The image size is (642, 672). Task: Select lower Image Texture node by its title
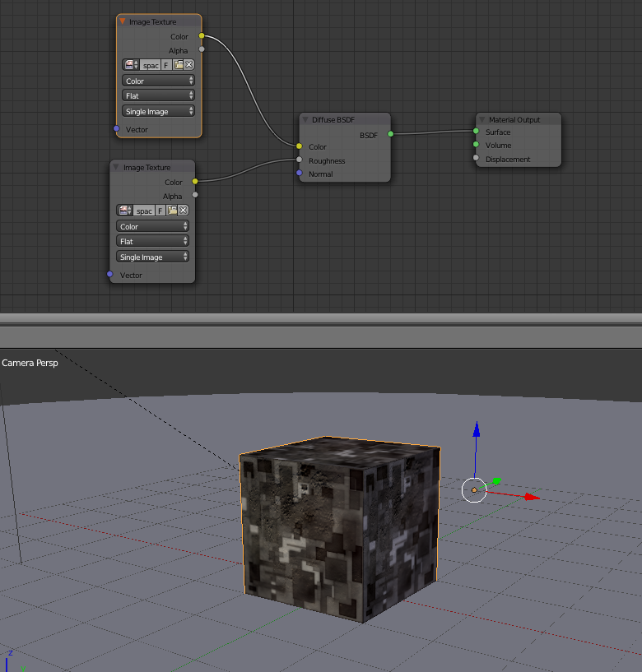(x=147, y=167)
